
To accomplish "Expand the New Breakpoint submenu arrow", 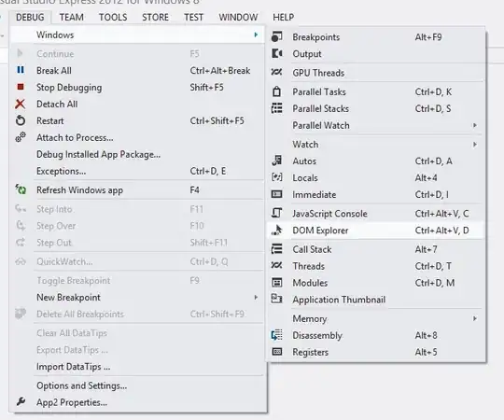I will coord(256,297).
